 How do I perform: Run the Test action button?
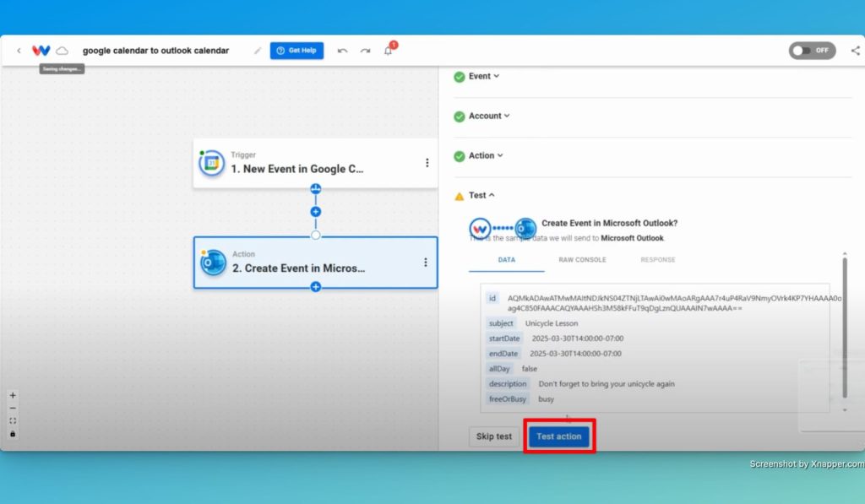pos(559,436)
